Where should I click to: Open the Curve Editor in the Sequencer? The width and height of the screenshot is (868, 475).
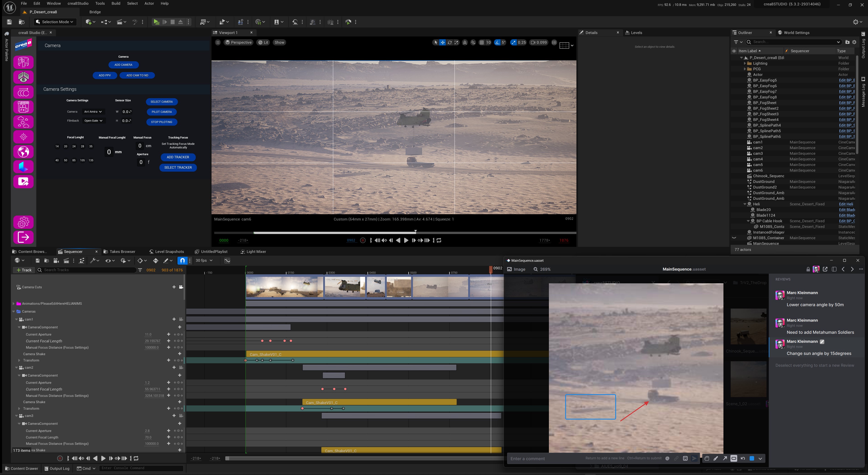228,260
